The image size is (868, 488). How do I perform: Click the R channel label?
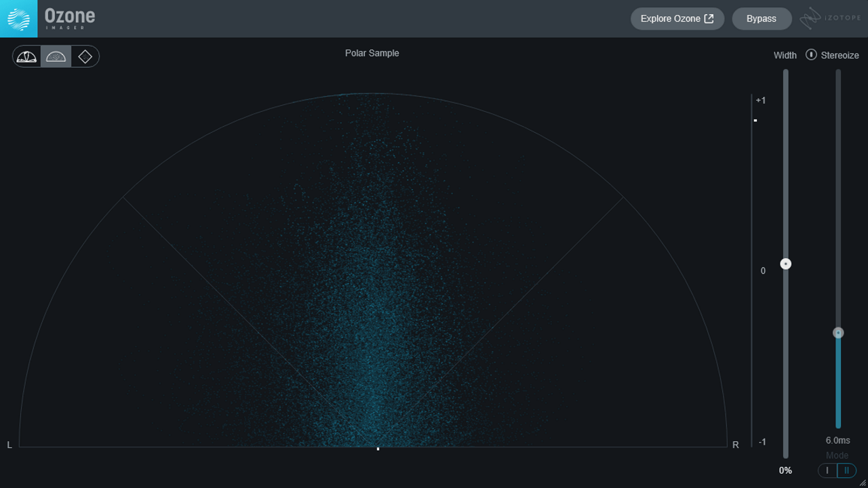(736, 445)
